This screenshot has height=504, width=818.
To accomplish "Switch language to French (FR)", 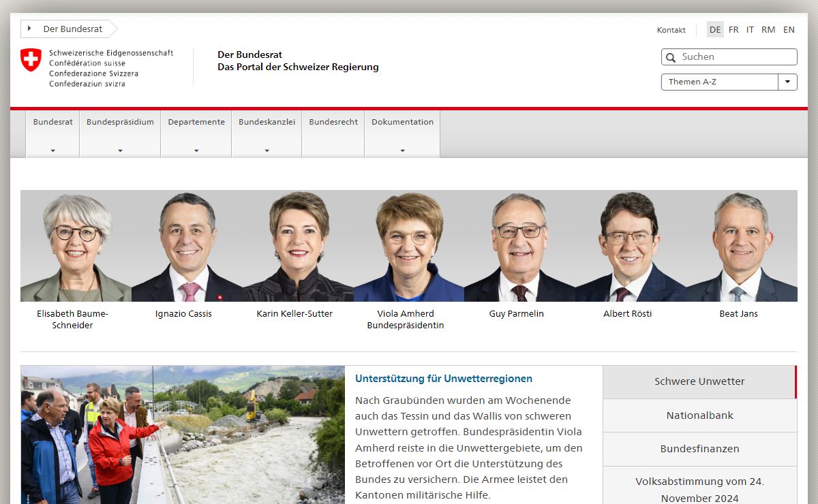I will (733, 30).
